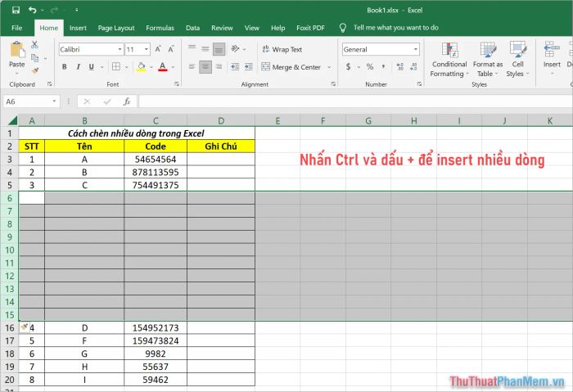Open the Merge & Center dropdown arrow
Viewport: 573px width, 392px height.
coord(329,67)
